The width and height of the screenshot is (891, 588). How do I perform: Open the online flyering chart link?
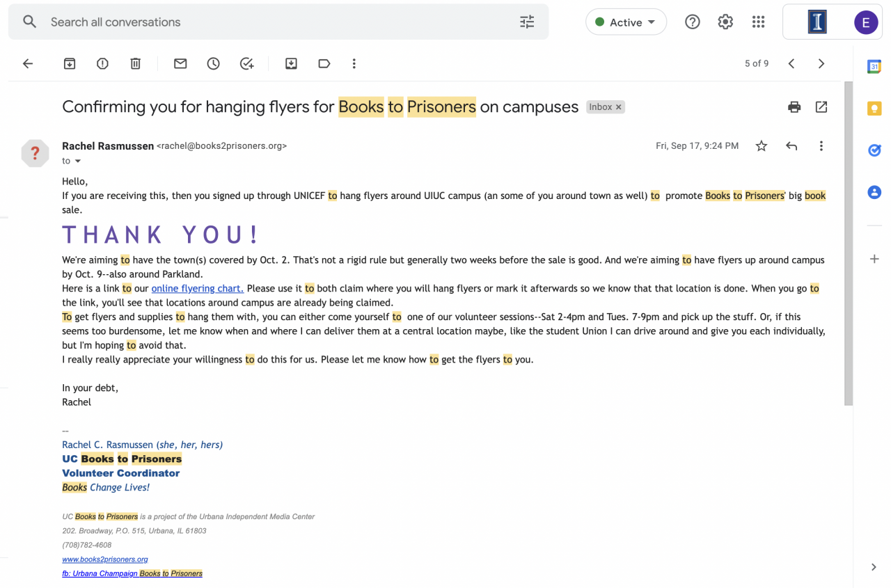tap(197, 288)
